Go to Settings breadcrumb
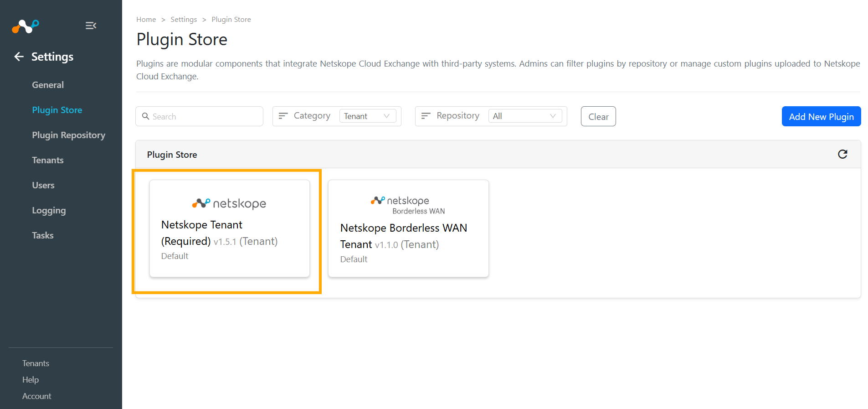The width and height of the screenshot is (868, 409). pyautogui.click(x=184, y=19)
